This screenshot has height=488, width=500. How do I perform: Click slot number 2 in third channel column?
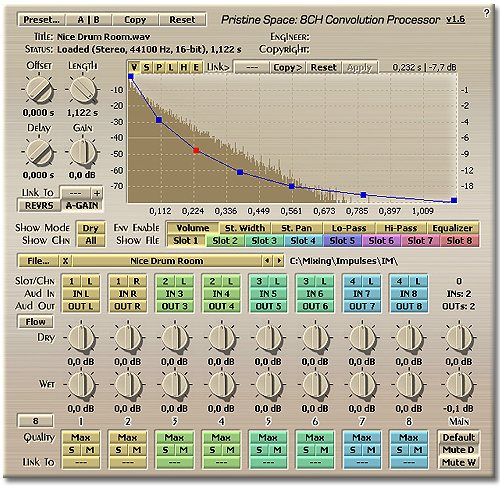pos(165,281)
